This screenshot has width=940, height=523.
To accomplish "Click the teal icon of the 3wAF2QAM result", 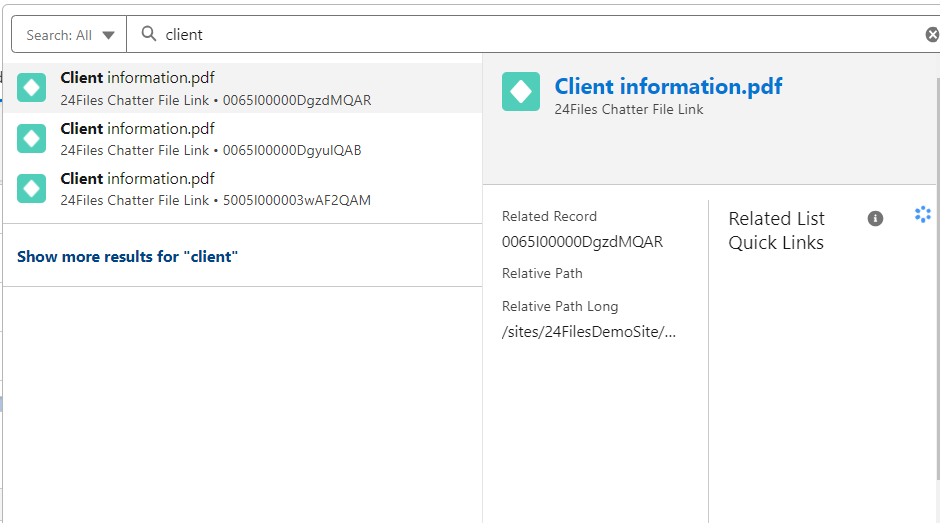I will (32, 188).
